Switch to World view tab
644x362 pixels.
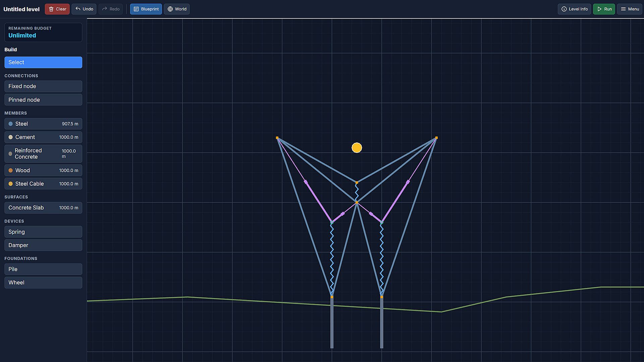point(177,9)
